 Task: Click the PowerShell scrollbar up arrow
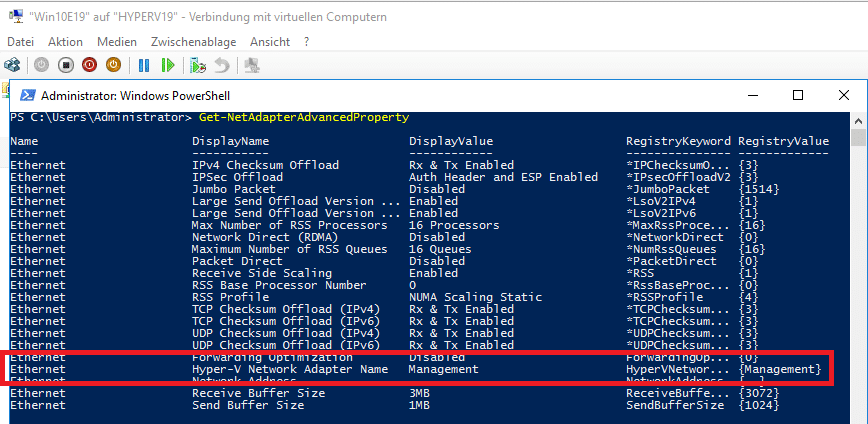point(859,121)
